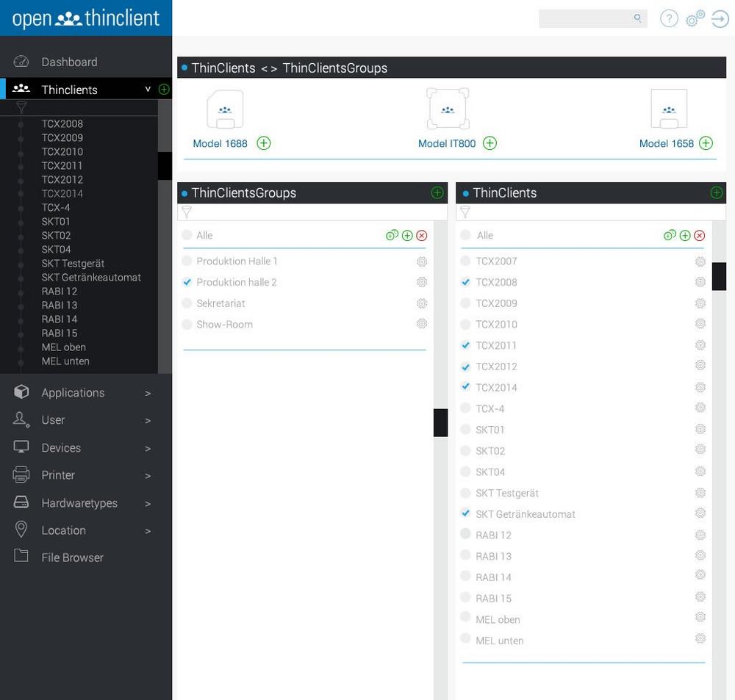735x700 pixels.
Task: Add group via ThinClientsGroups header plus icon
Action: [437, 192]
